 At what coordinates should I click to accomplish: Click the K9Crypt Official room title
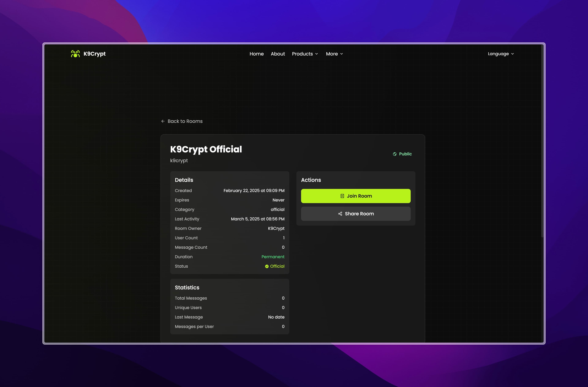click(x=206, y=149)
